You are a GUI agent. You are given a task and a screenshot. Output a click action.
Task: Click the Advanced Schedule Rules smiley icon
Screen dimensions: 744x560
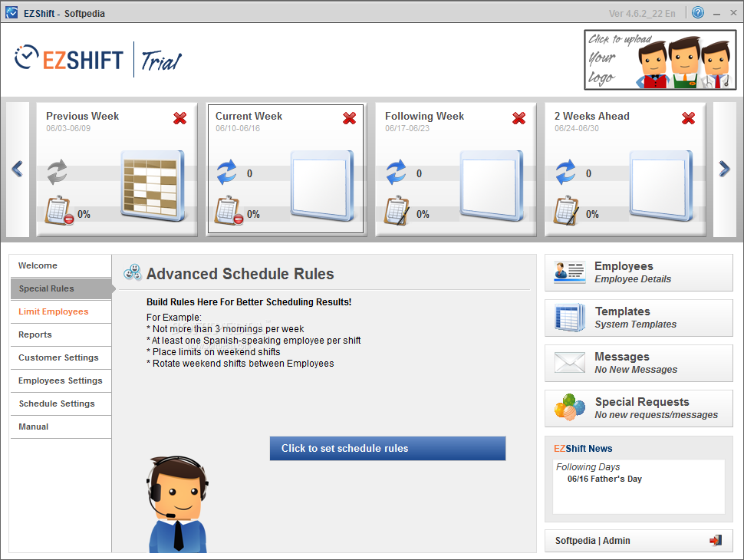[133, 272]
